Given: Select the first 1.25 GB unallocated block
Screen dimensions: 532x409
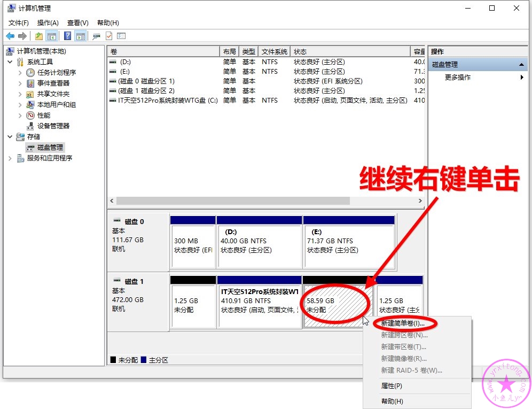Looking at the screenshot, I should click(193, 302).
